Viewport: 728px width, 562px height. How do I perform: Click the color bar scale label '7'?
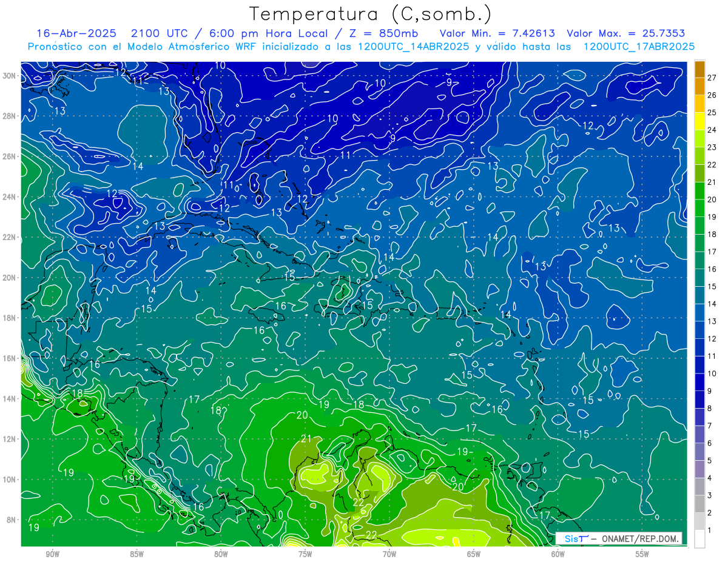click(x=710, y=426)
